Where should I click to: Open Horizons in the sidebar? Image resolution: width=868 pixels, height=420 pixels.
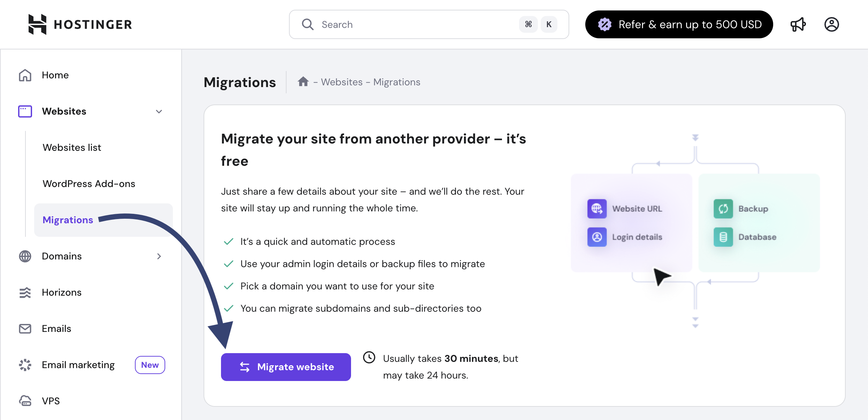point(62,293)
